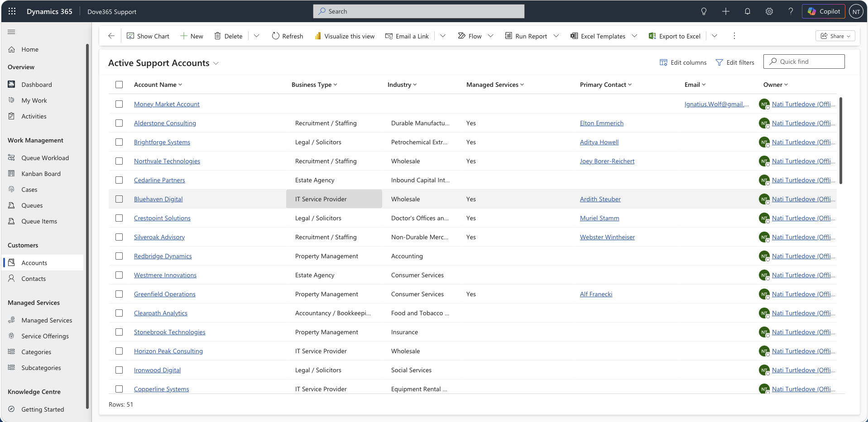The height and width of the screenshot is (422, 868).
Task: Click the plus quick create icon
Action: tap(726, 11)
